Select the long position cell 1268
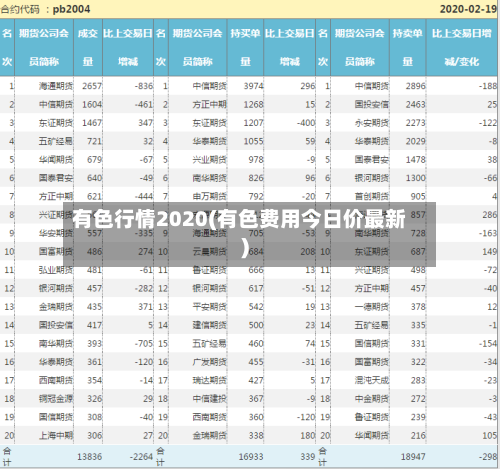The image size is (500, 469). click(x=254, y=104)
